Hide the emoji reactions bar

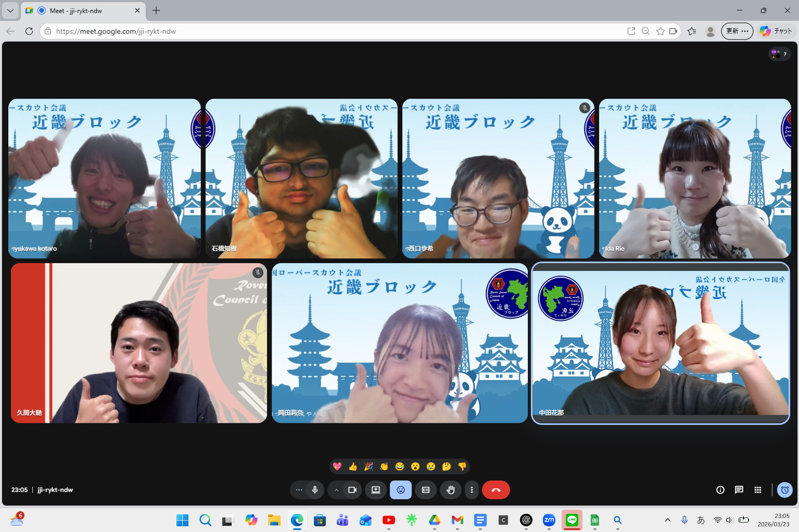pyautogui.click(x=401, y=490)
